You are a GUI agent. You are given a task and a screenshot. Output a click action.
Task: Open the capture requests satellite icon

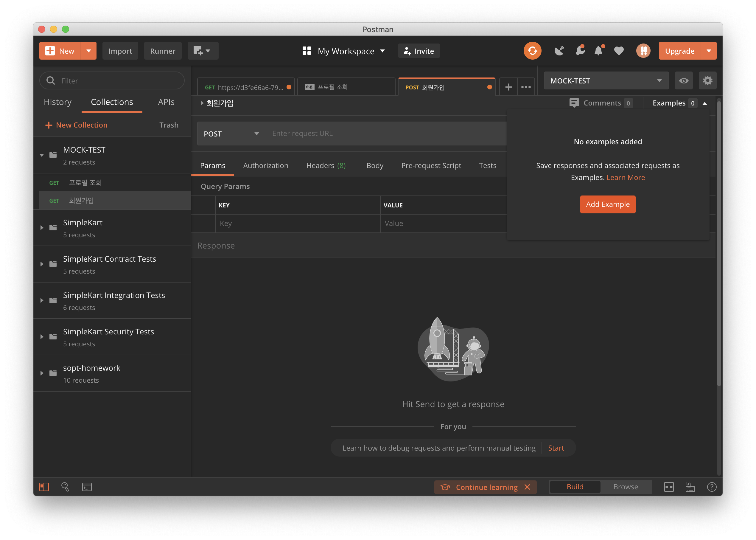[x=559, y=51]
